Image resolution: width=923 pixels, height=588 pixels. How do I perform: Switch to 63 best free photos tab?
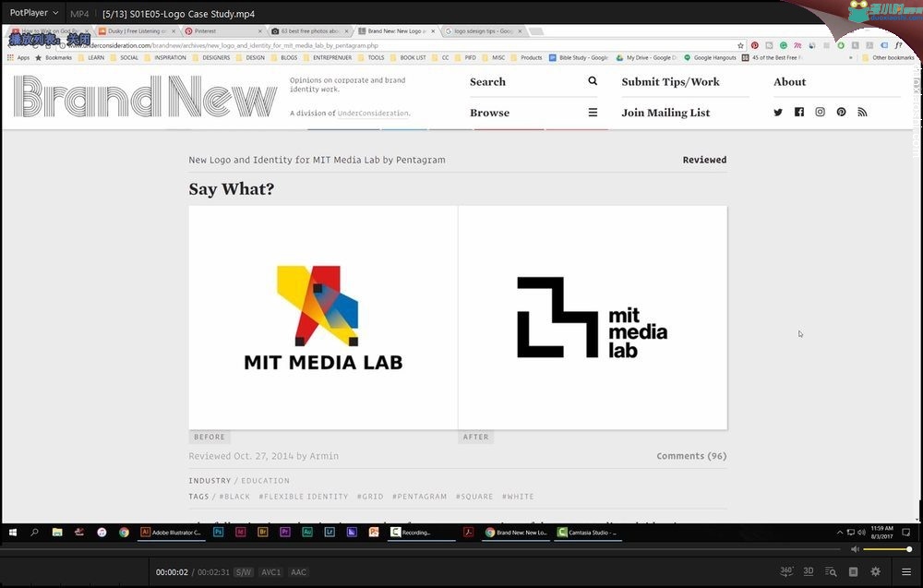click(x=309, y=31)
